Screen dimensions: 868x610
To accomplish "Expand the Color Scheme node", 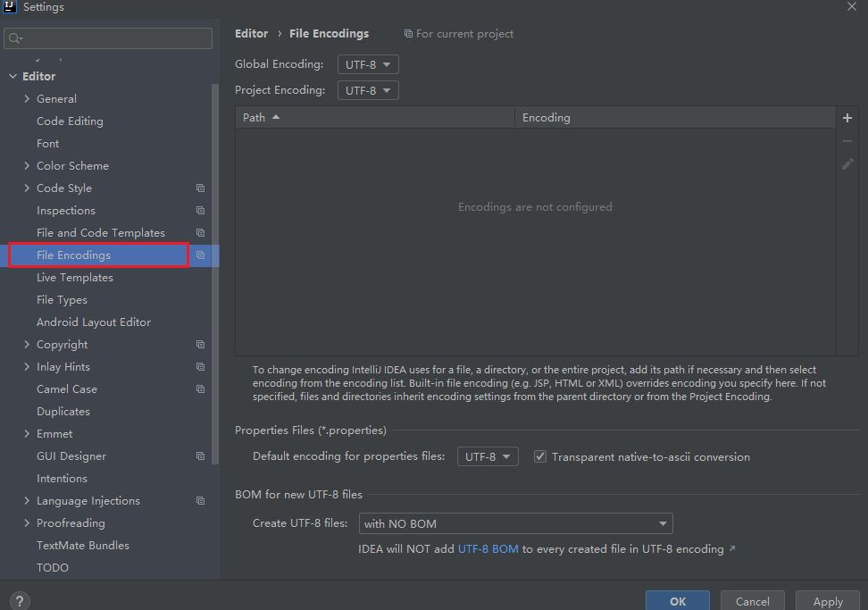I will pos(27,165).
